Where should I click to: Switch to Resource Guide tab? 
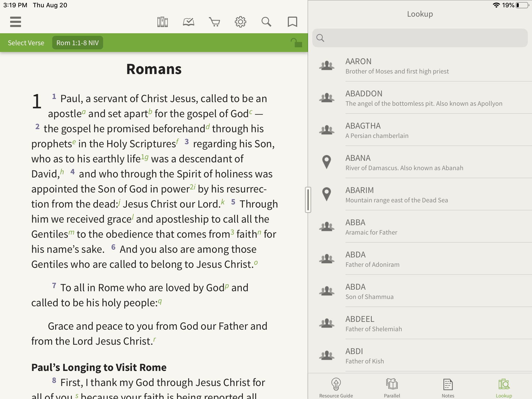pyautogui.click(x=336, y=388)
